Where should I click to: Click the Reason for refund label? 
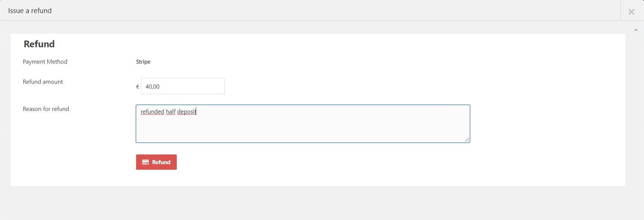click(46, 109)
